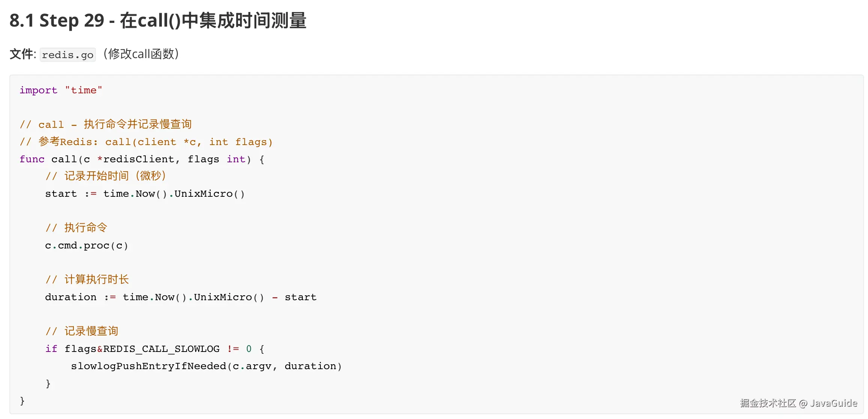Click the heading "8.1 Step 29"
868x419 pixels.
pyautogui.click(x=158, y=21)
